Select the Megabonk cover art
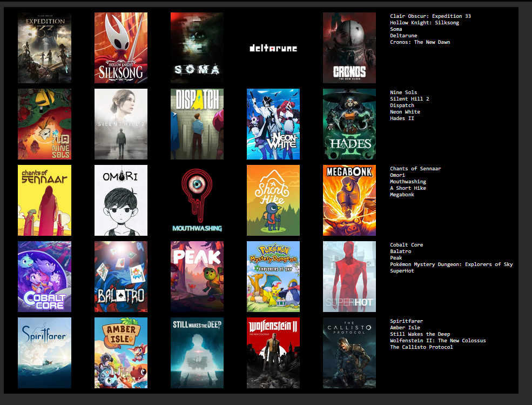Screen dimensions: 532x405 349,201
